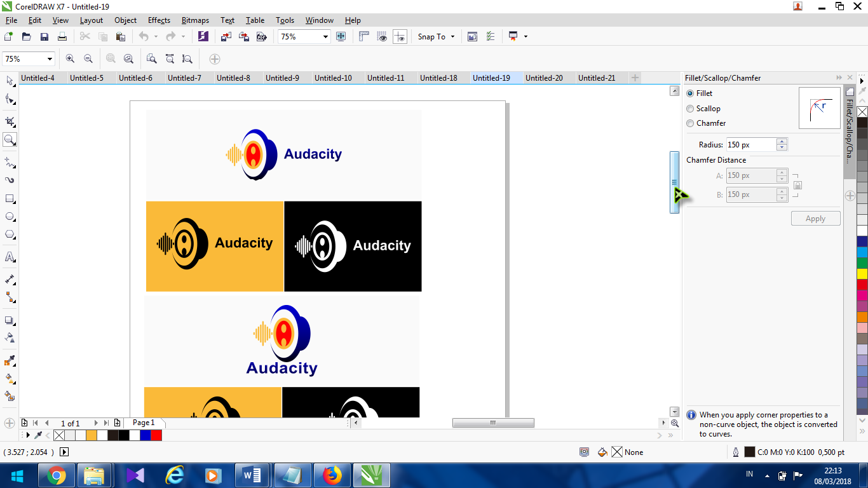Select the Fillet radio button

point(690,93)
